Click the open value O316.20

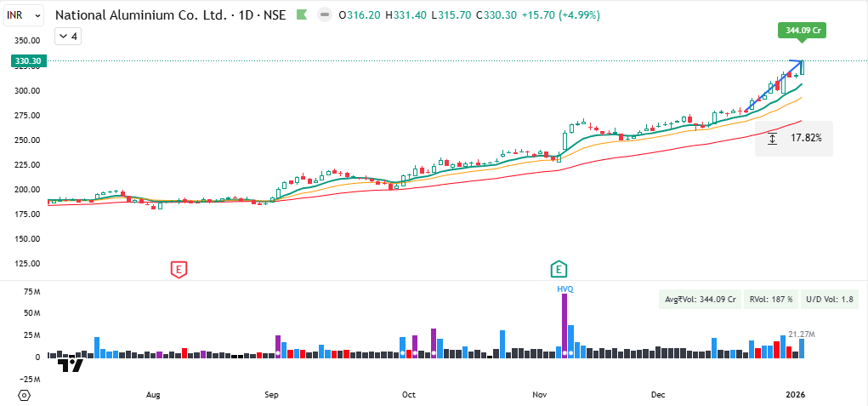click(x=360, y=15)
